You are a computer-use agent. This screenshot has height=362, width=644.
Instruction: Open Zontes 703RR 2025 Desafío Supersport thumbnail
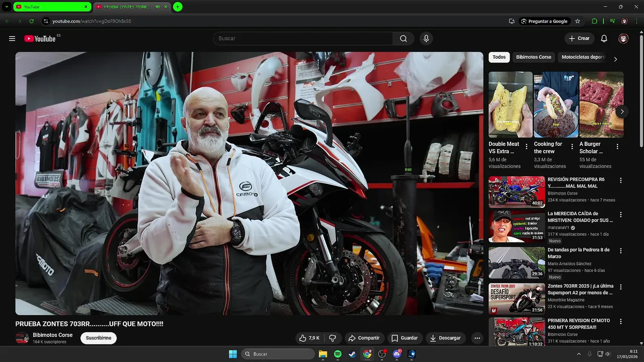(517, 299)
